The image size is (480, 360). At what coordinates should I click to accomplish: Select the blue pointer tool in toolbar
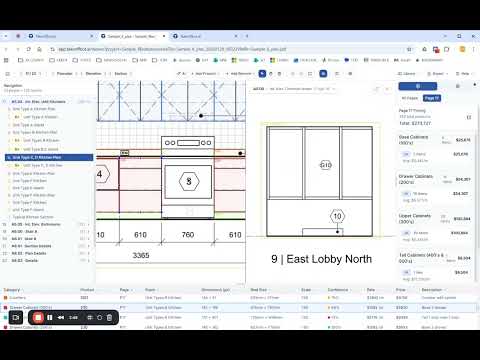pyautogui.click(x=262, y=74)
